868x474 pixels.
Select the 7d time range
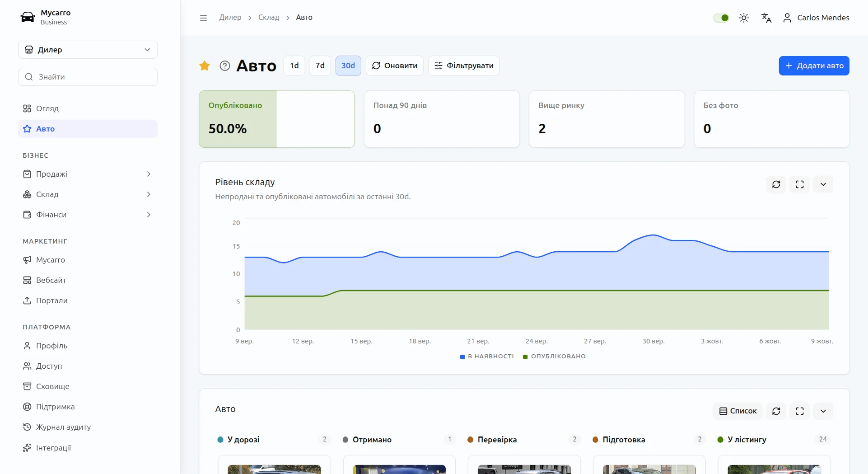point(320,66)
